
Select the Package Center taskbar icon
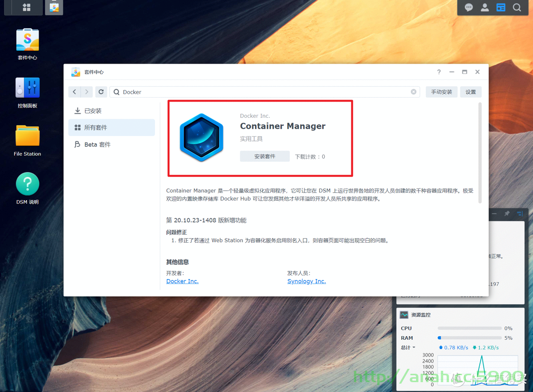54,7
